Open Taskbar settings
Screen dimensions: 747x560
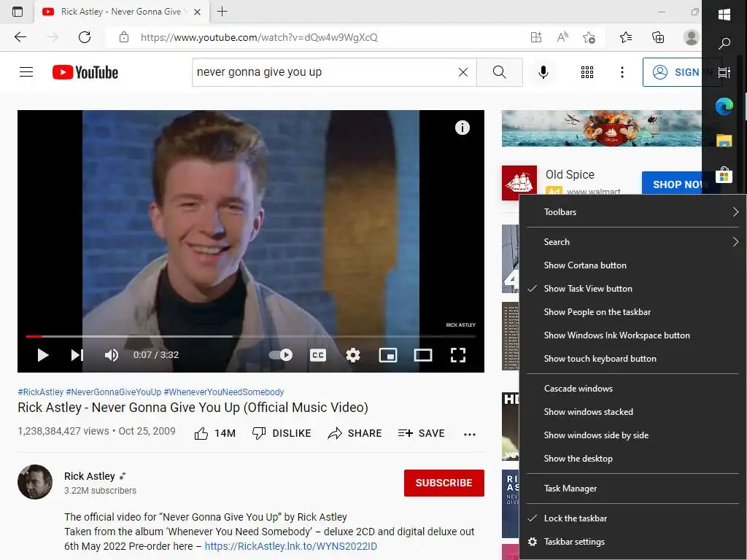click(633, 542)
